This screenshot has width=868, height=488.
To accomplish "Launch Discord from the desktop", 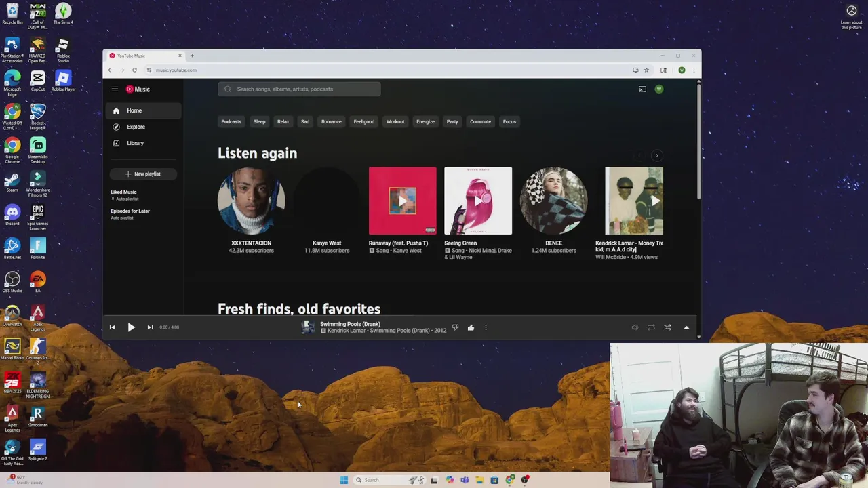I will 12,216.
